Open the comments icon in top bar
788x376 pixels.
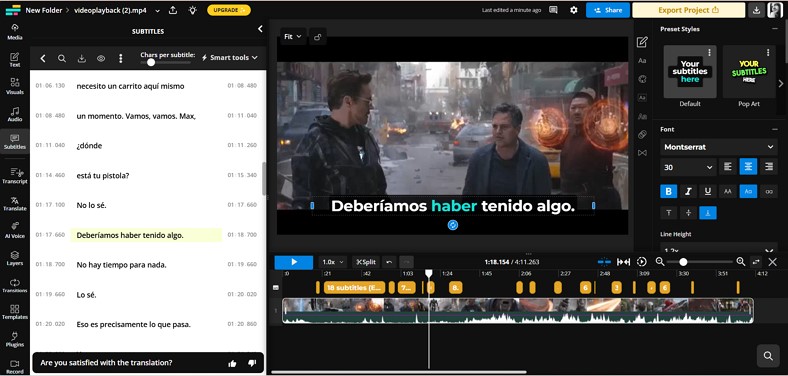click(553, 10)
